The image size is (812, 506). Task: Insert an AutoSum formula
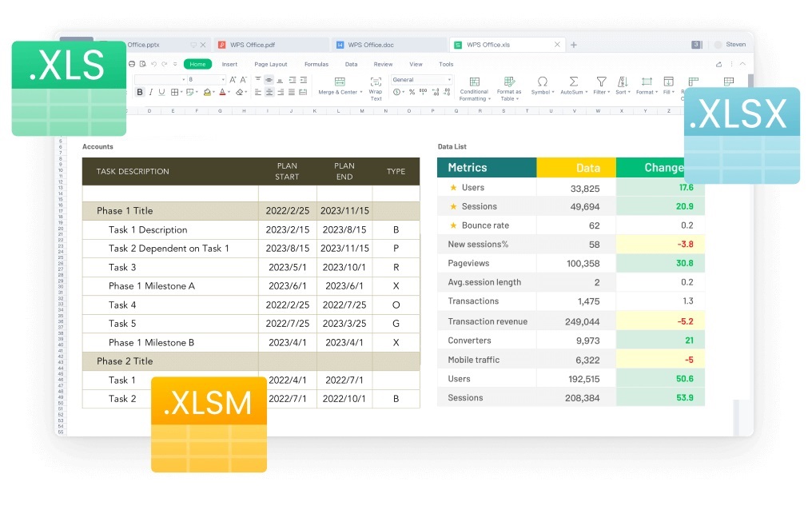573,80
